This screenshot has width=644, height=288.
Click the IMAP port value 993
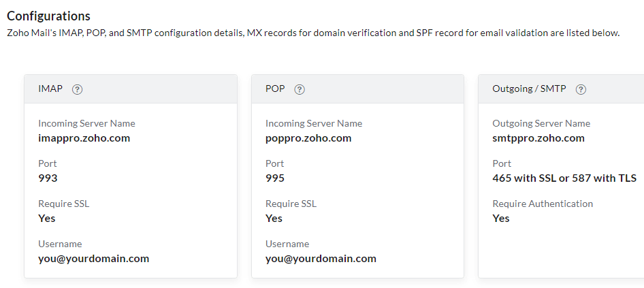[x=48, y=178]
